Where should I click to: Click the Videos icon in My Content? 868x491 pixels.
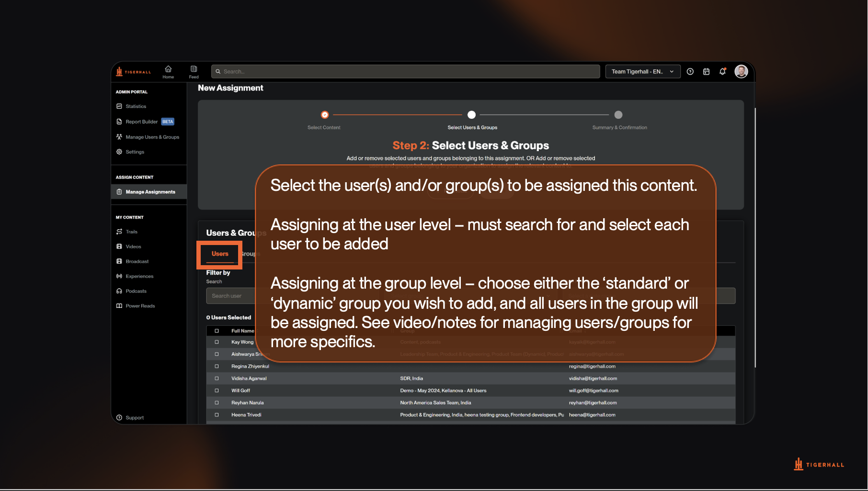click(x=119, y=247)
